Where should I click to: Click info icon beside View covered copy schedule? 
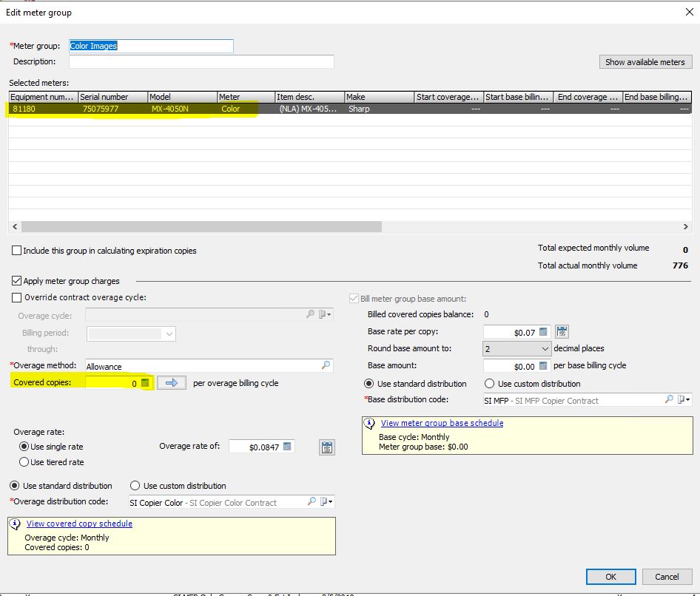(16, 524)
